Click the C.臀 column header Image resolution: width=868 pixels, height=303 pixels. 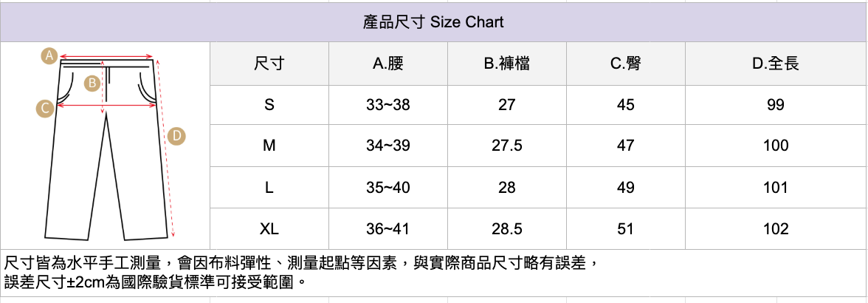(x=626, y=64)
